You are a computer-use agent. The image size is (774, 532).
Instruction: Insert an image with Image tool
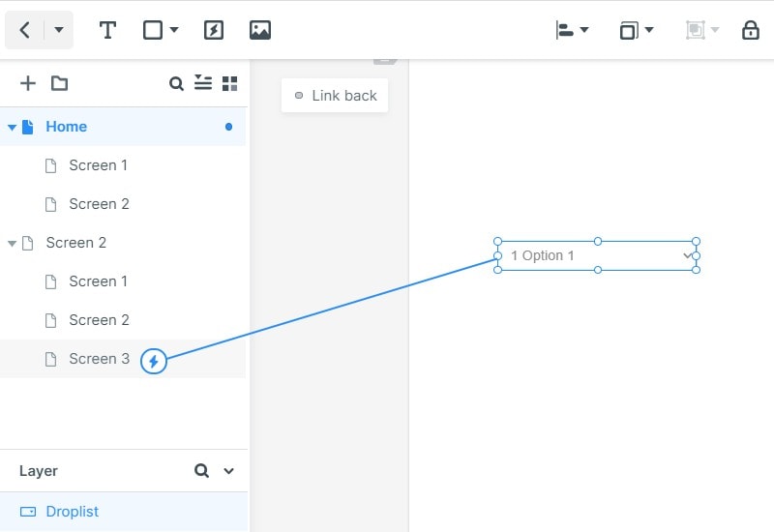click(260, 30)
